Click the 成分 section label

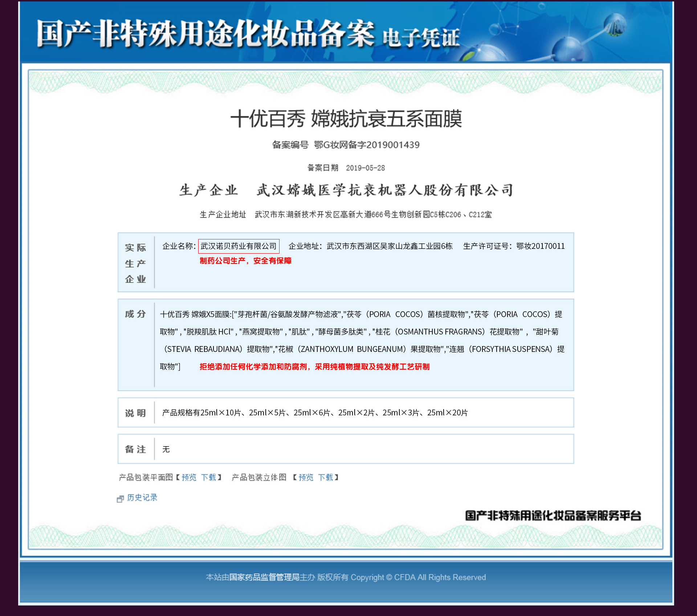pos(135,314)
